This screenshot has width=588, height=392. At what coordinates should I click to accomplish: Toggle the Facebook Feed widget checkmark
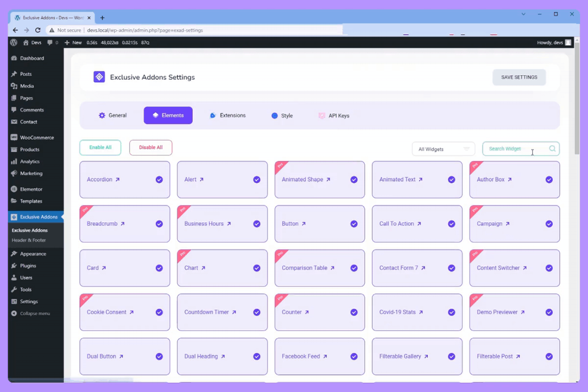[x=354, y=356]
